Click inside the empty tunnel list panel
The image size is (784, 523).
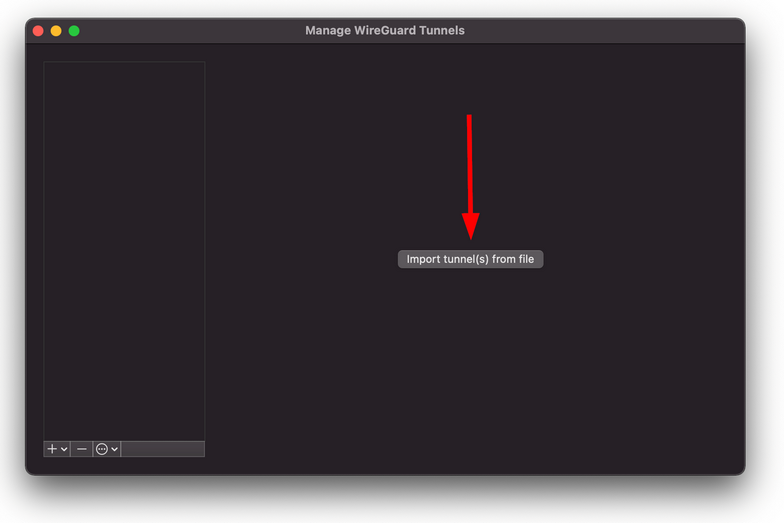pos(124,251)
